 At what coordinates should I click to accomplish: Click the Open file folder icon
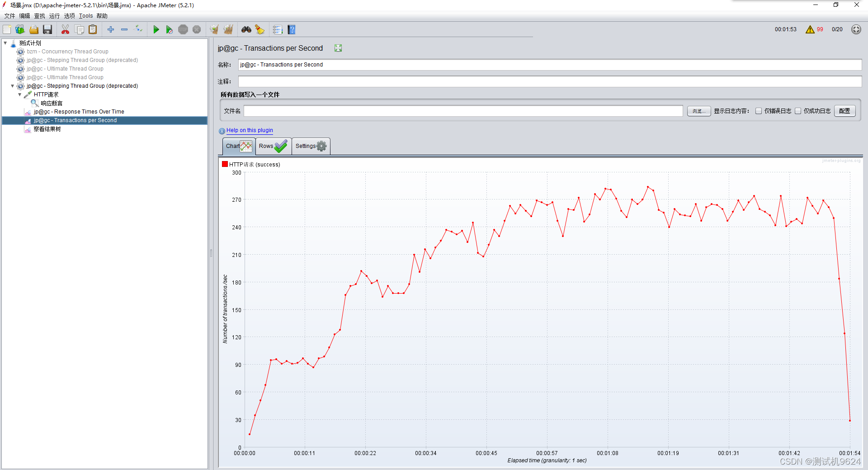pos(34,29)
